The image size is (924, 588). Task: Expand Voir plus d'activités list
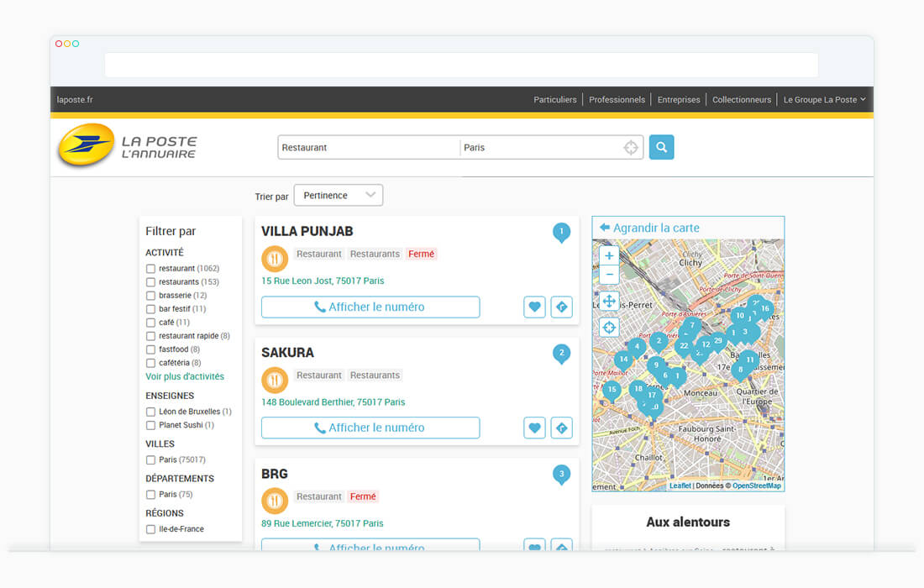[x=185, y=377]
